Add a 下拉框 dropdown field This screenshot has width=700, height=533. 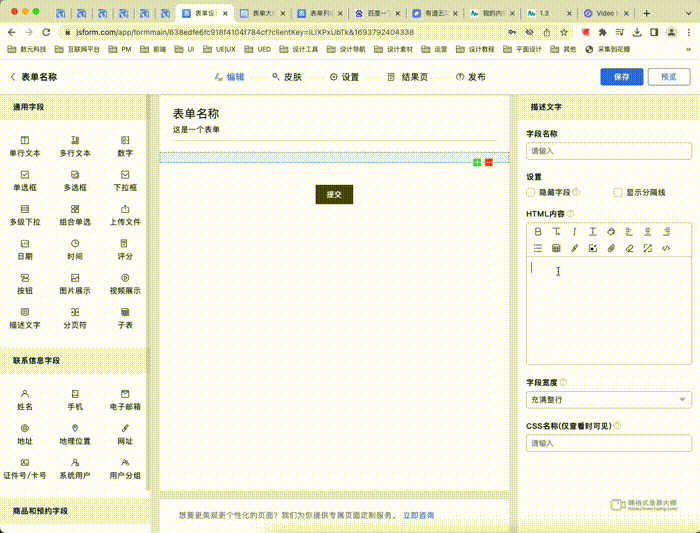[125, 181]
